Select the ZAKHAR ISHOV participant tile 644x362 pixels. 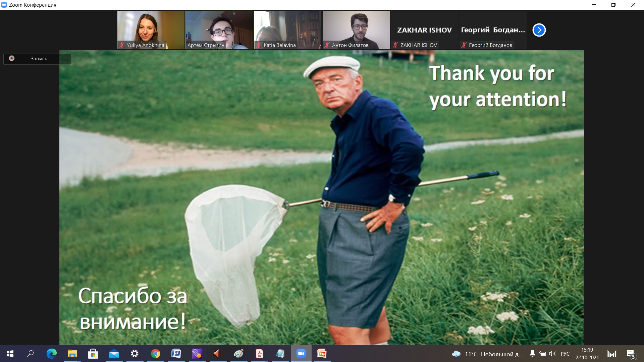(424, 30)
